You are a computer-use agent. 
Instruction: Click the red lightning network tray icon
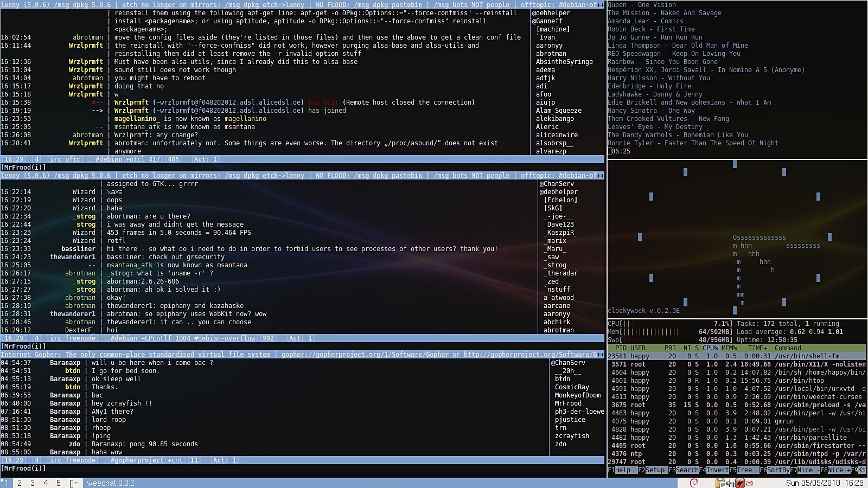[739, 483]
